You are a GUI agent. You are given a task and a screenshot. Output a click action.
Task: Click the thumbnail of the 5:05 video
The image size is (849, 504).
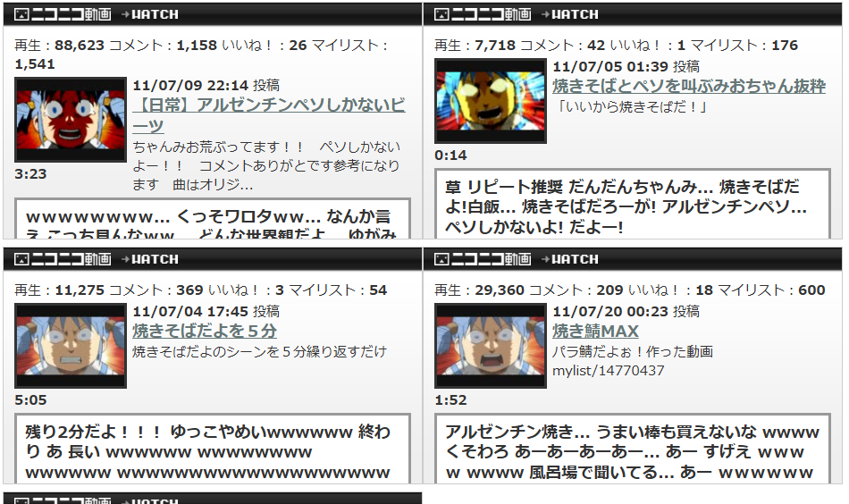point(71,345)
